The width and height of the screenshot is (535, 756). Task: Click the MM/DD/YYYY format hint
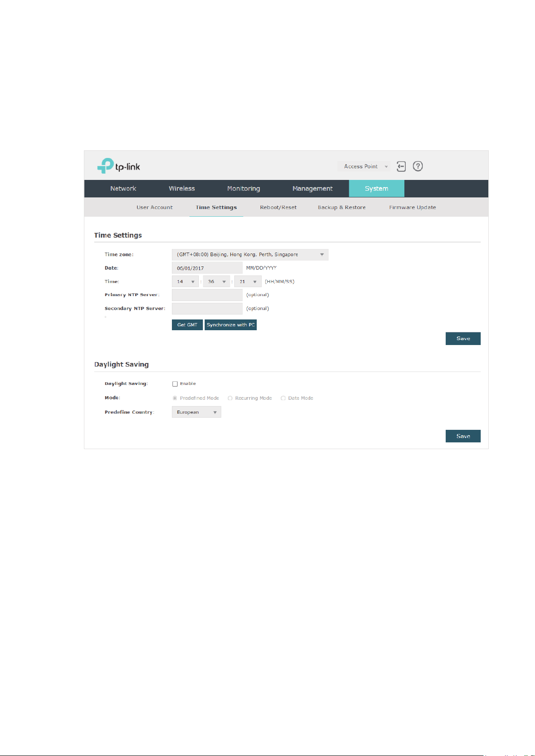[x=261, y=268]
